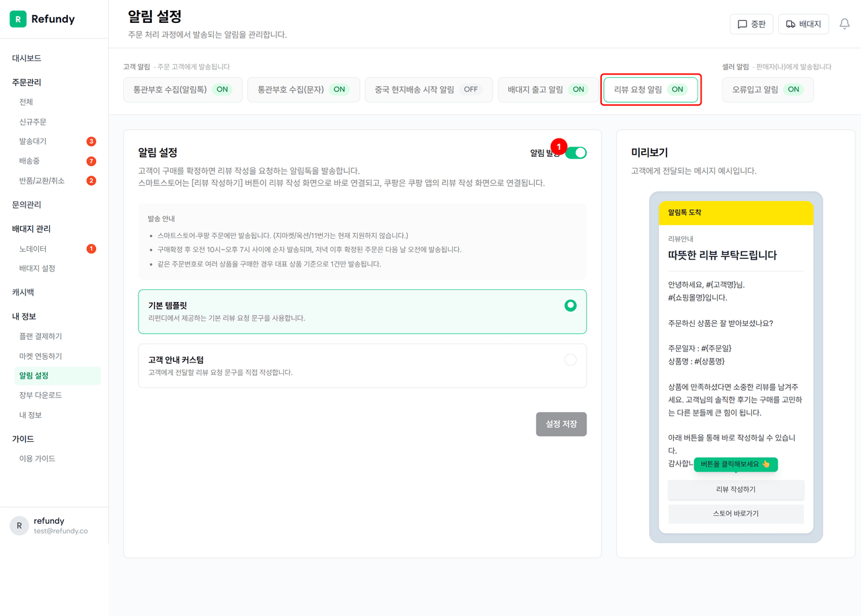
Task: Select the 기본 템플릿 radio option
Action: tap(570, 305)
